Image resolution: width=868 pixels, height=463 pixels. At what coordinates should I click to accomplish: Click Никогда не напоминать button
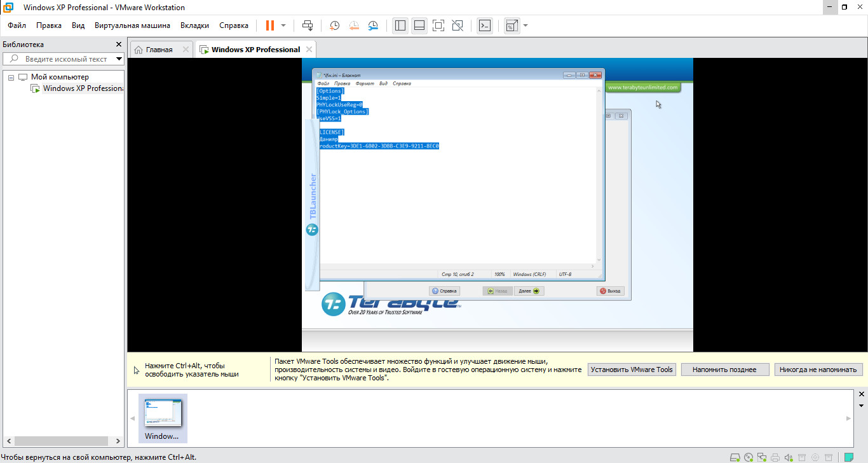818,370
